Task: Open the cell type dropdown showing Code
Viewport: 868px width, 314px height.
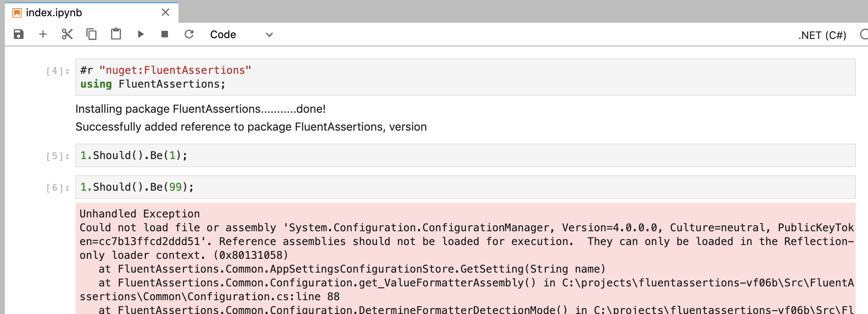Action: tap(223, 34)
